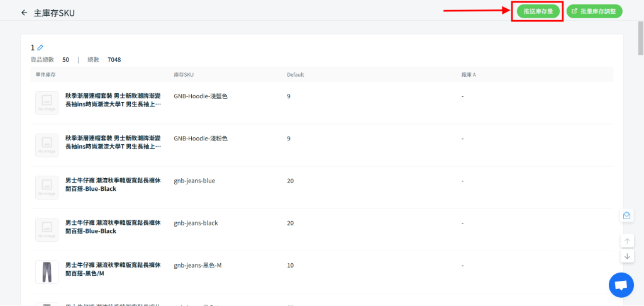Go back with the left arrow icon

pyautogui.click(x=24, y=13)
